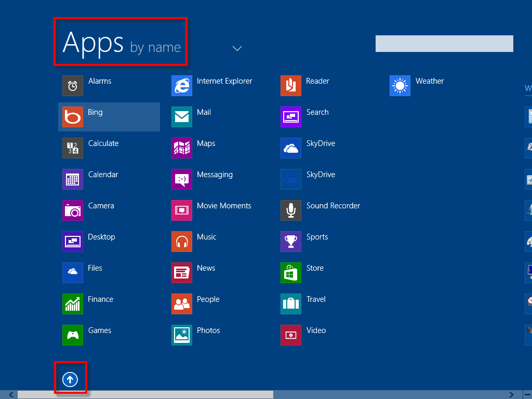Image resolution: width=532 pixels, height=399 pixels.
Task: Open the Movie Moments icon
Action: click(x=182, y=210)
